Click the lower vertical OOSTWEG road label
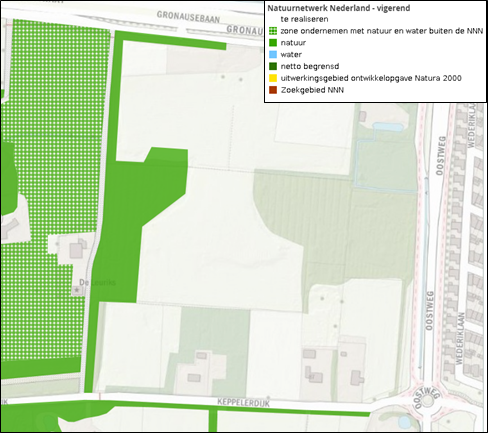 coord(430,311)
